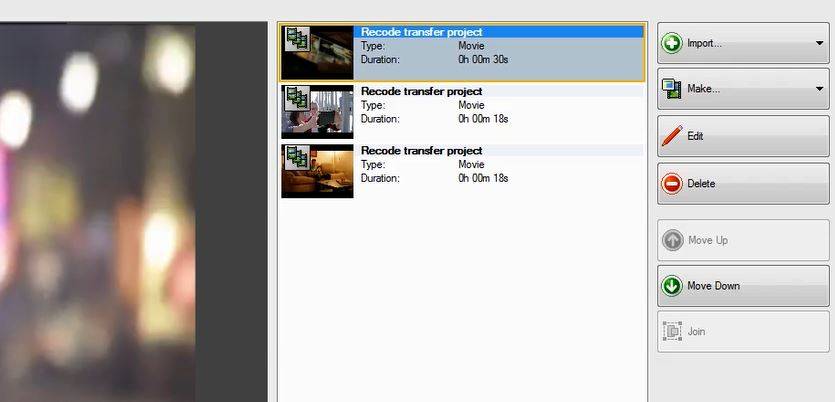
Task: Click the project icon on first thumbnail
Action: point(297,39)
